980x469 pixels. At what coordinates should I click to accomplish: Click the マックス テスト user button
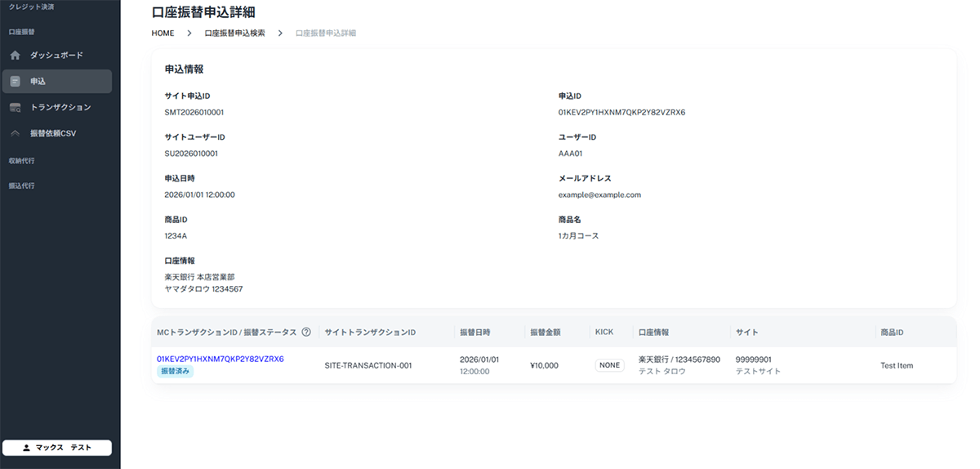click(x=57, y=448)
